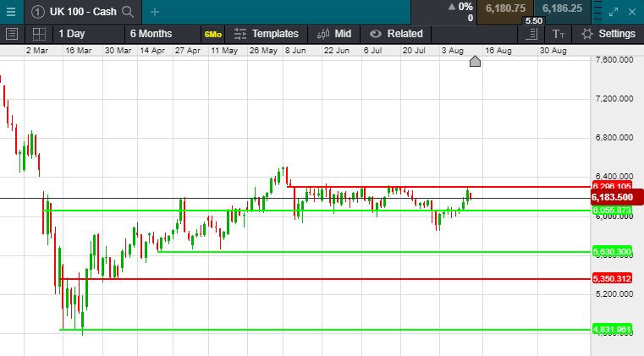Click the circled number 1 chart icon
Viewport: 644px width, 356px height.
click(37, 12)
